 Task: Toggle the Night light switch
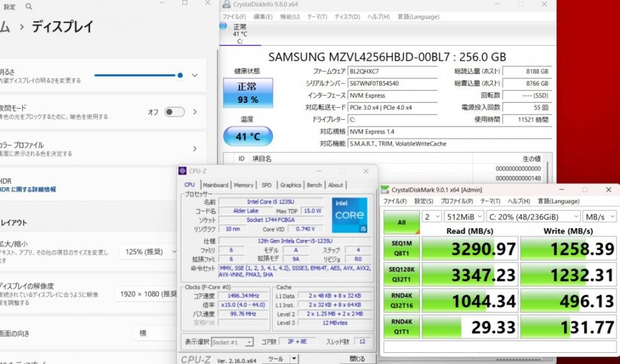pyautogui.click(x=174, y=112)
